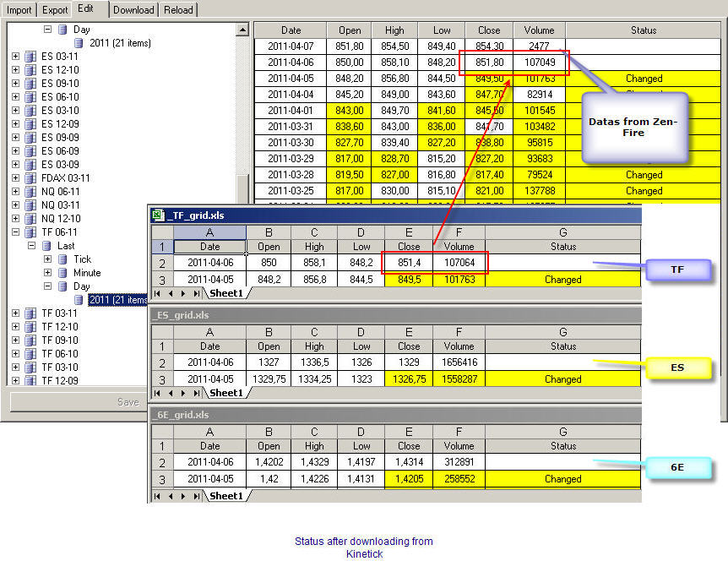Click the Volume column header in main grid
728x561 pixels.
[539, 30]
